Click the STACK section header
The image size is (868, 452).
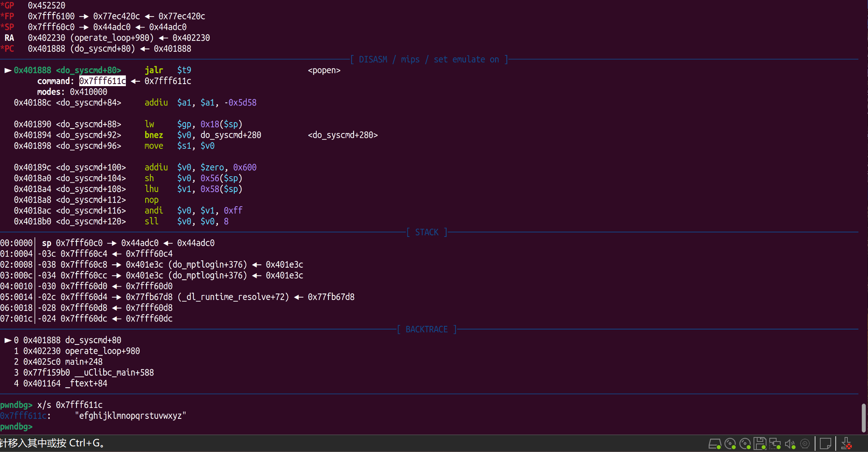click(x=427, y=232)
